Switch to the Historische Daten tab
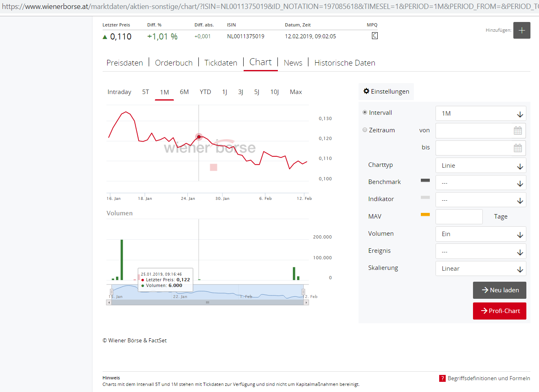This screenshot has height=392, width=539. click(x=344, y=63)
